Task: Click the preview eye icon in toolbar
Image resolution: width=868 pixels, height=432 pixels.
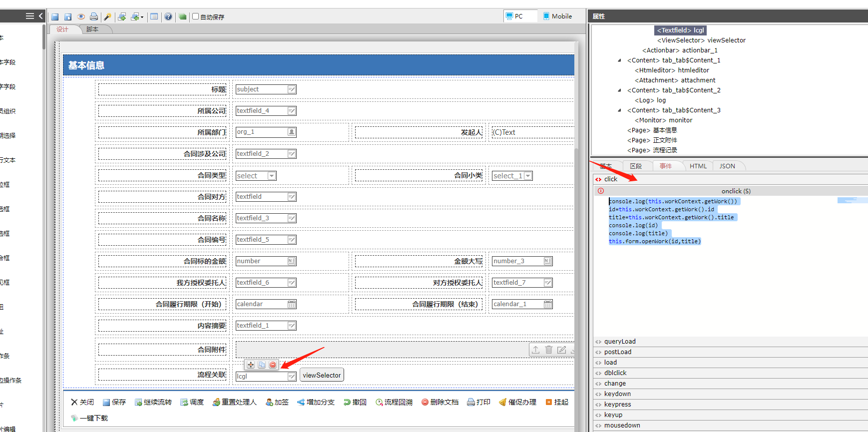Action: (81, 17)
